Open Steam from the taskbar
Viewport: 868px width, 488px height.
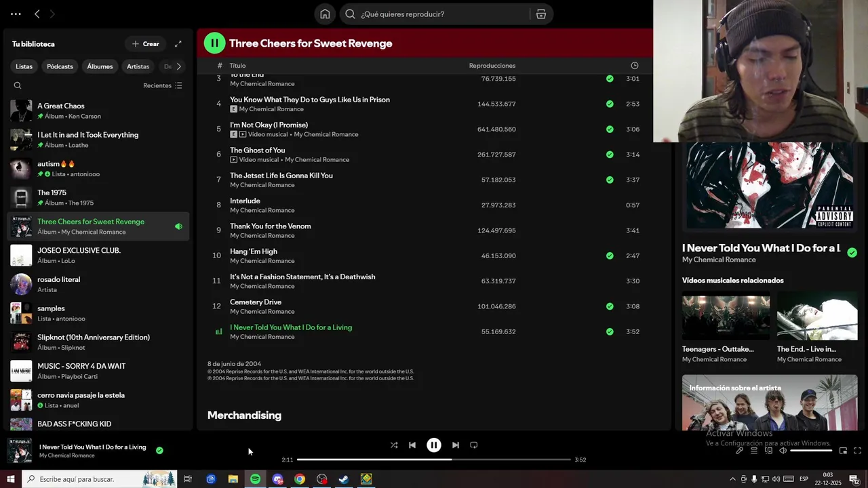click(x=344, y=479)
